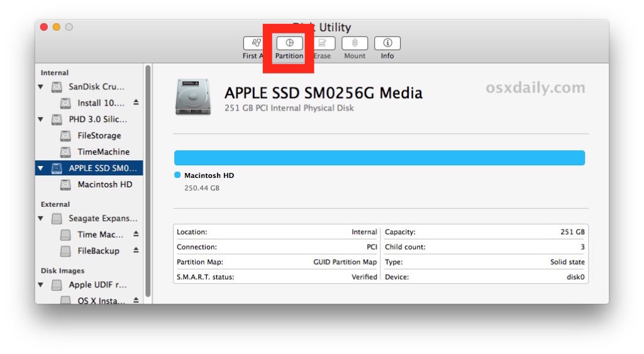Select the Install 10.... volume
Screen dimensions: 644x354
click(89, 102)
